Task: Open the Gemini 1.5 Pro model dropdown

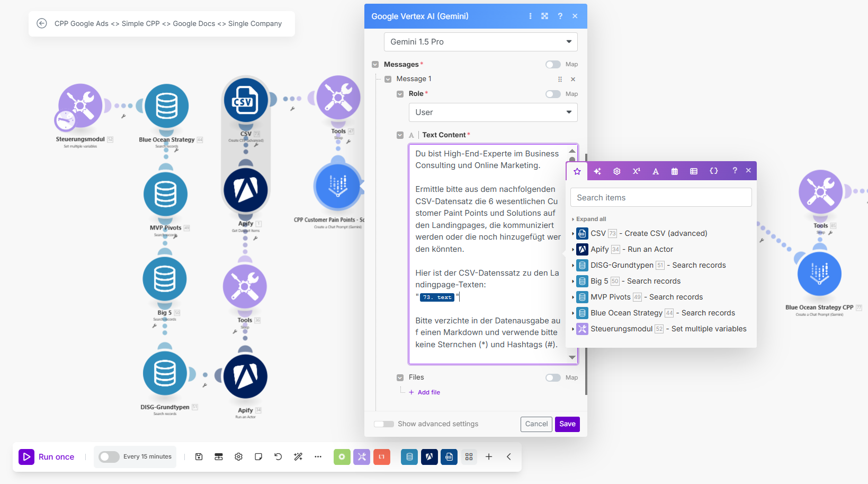Action: pyautogui.click(x=480, y=42)
